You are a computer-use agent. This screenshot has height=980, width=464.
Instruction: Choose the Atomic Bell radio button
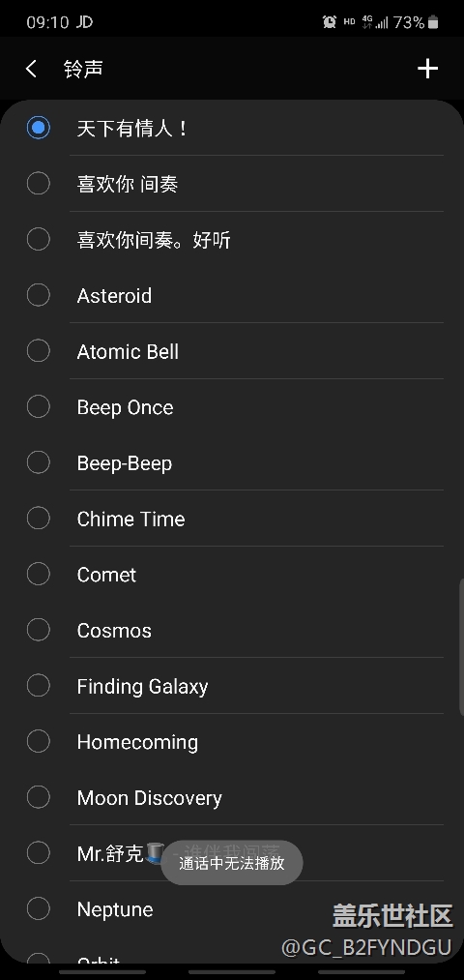click(x=38, y=350)
